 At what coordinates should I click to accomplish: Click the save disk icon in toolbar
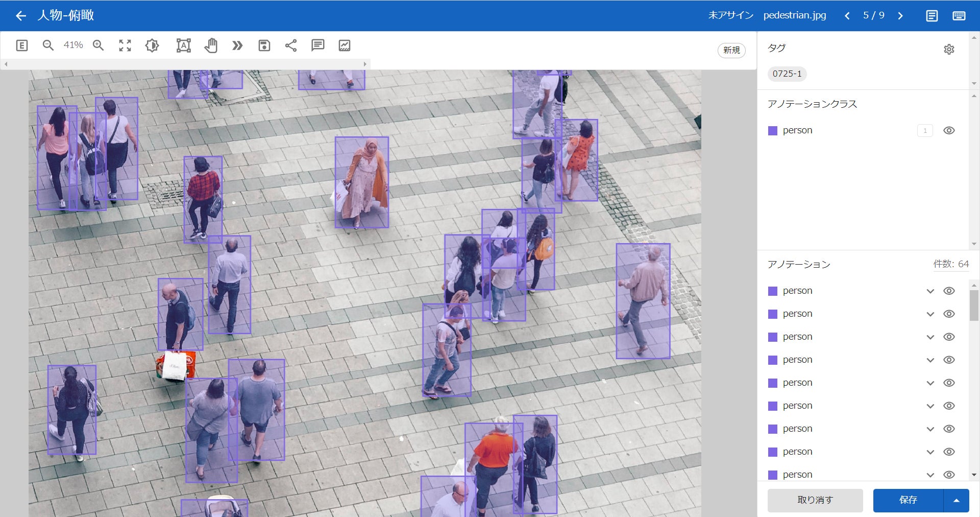(x=264, y=45)
